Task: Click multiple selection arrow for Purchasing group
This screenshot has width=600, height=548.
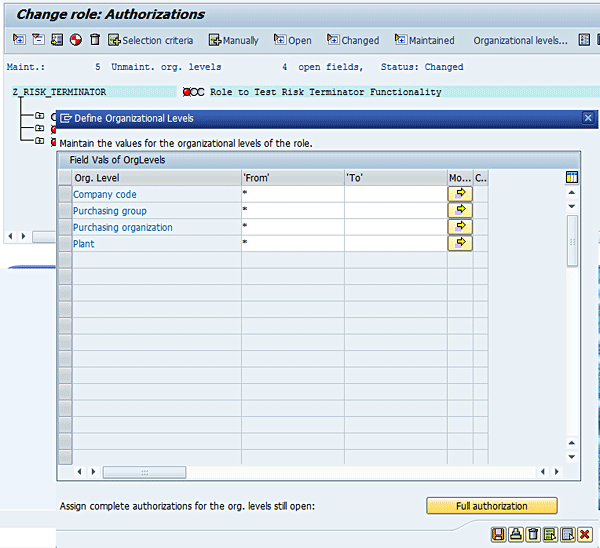Action: 460,210
